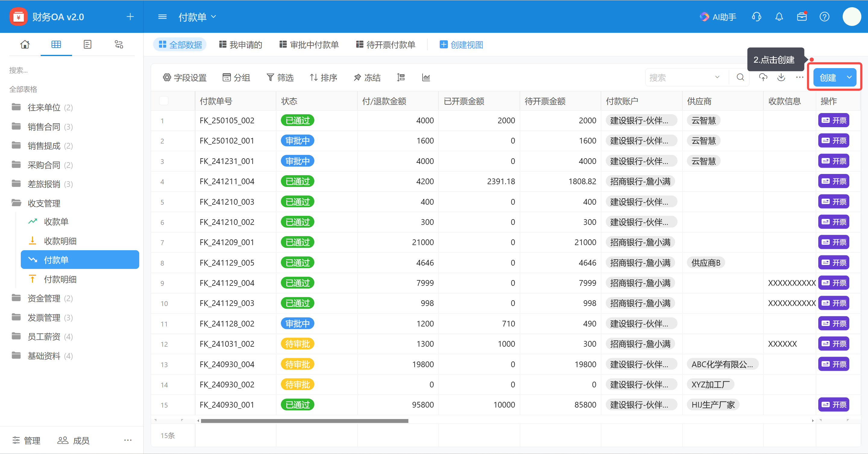Expand the 往来单位 folder
868x454 pixels.
click(42, 108)
